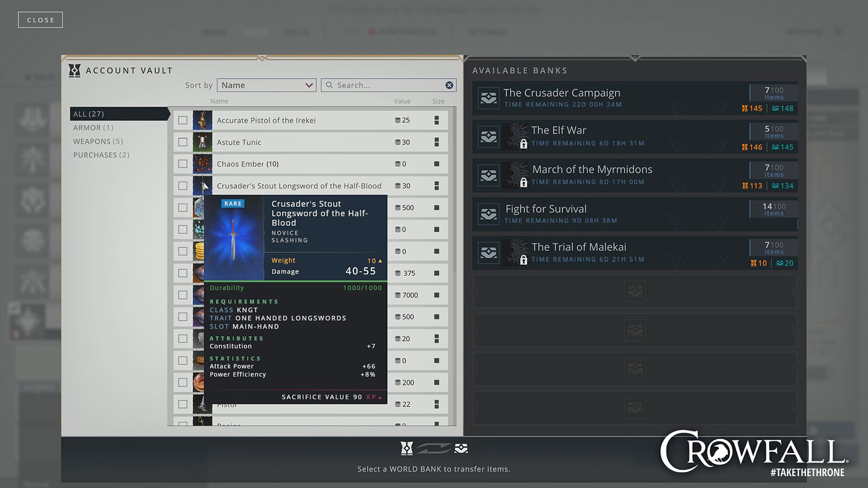Click Fight for Survival bank icon
Screen dimensions: 868x488
pos(489,214)
